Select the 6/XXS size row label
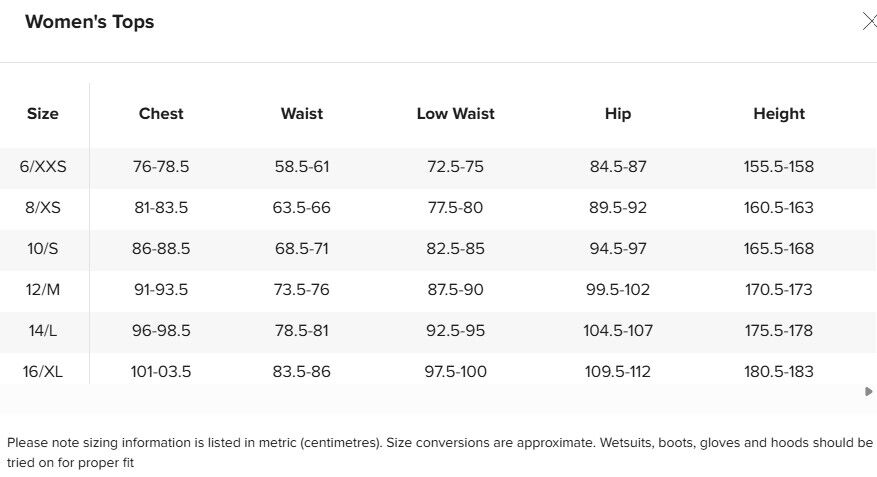 pos(43,167)
